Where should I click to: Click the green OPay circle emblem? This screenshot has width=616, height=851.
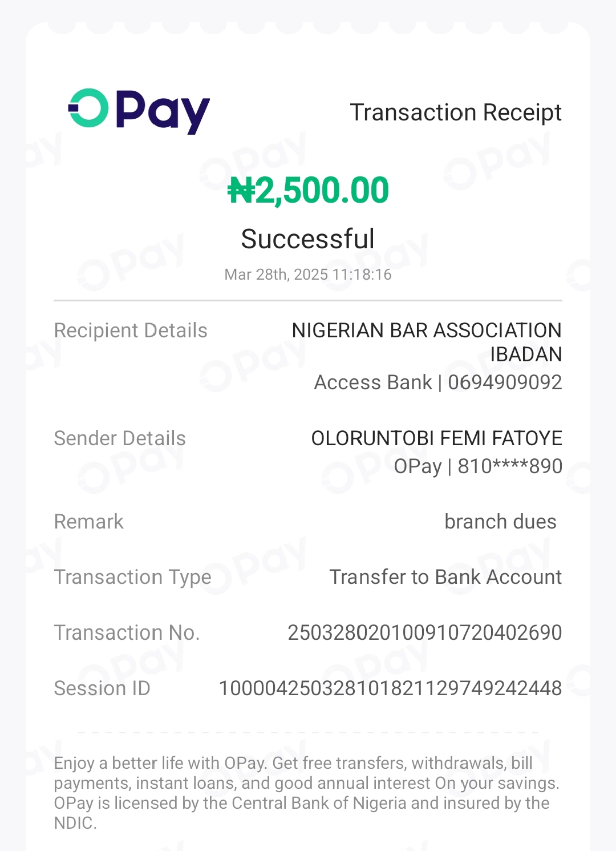(x=88, y=108)
